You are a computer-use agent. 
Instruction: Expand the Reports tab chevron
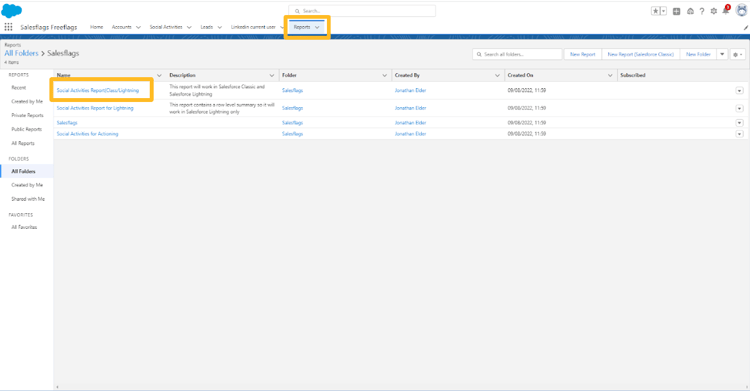point(317,27)
